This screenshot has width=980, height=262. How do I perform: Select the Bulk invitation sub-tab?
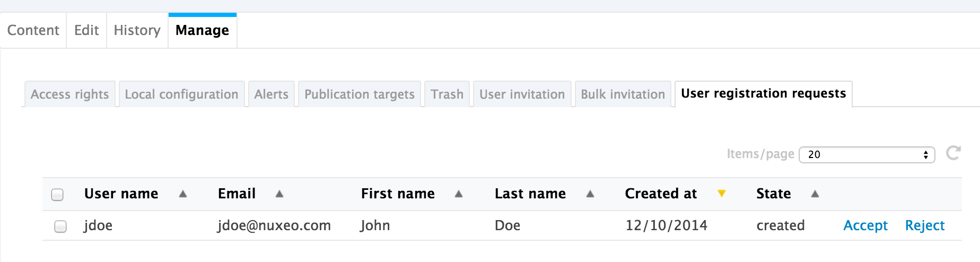(623, 94)
